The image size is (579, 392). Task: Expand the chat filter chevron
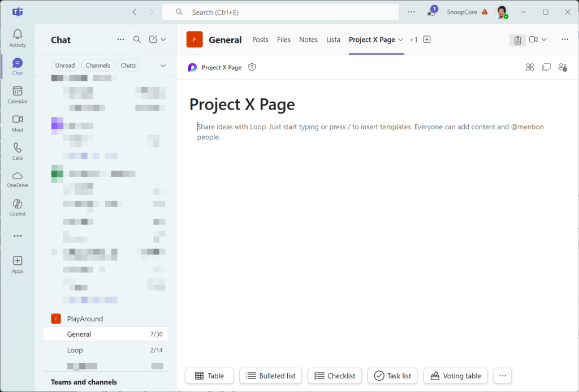pyautogui.click(x=163, y=66)
